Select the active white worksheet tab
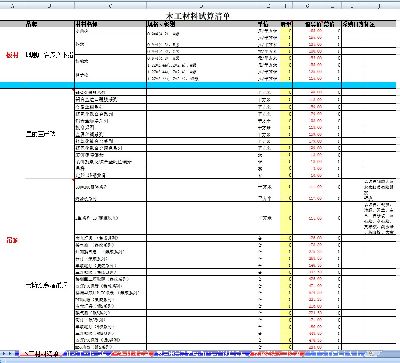 pos(41,354)
